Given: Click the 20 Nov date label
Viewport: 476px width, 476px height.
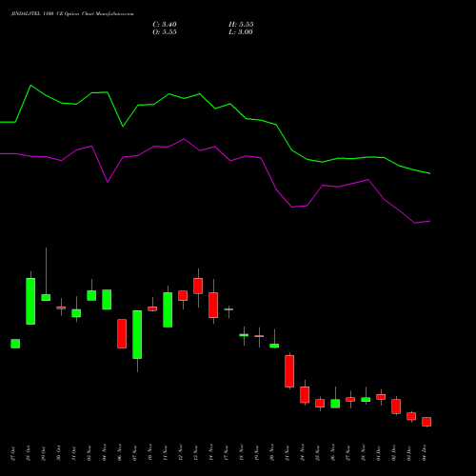Looking at the screenshot, I should (x=271, y=452).
